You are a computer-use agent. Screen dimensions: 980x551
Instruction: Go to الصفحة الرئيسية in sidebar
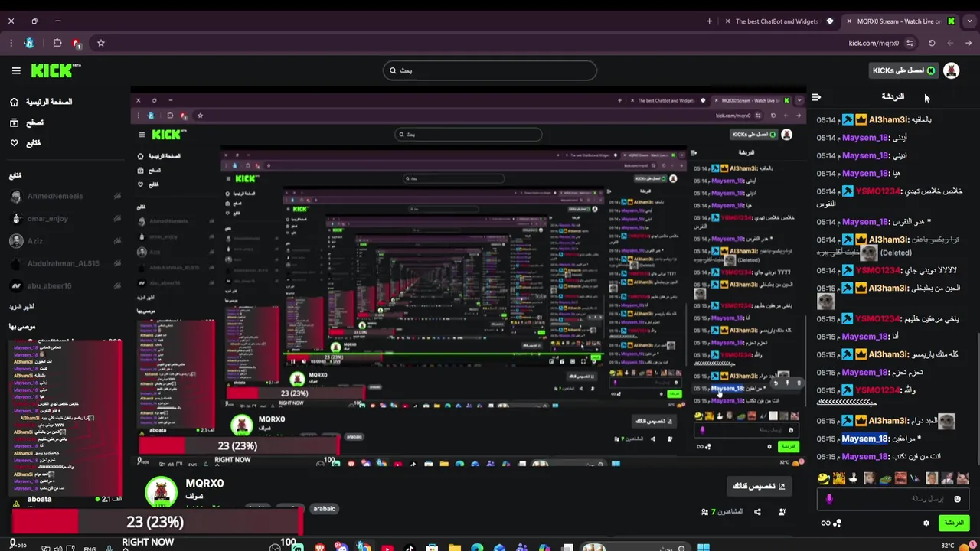pyautogui.click(x=41, y=102)
